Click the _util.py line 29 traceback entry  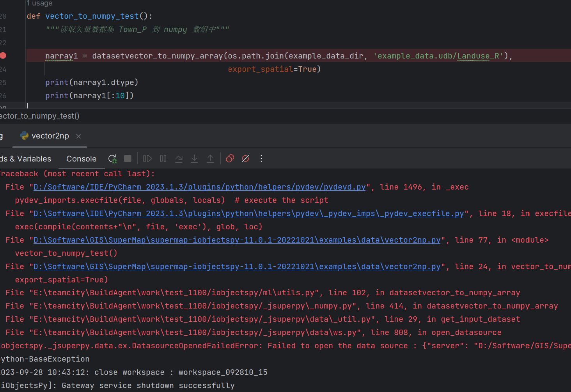pos(263,319)
